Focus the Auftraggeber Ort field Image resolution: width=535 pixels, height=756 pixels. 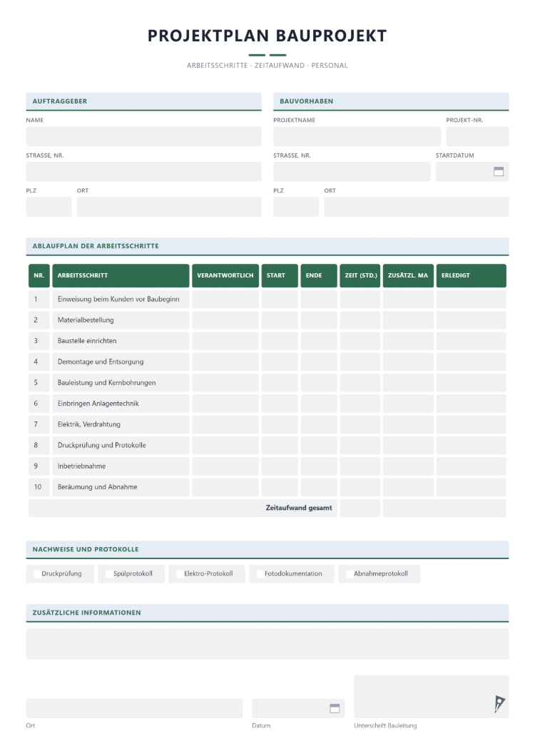tap(169, 207)
